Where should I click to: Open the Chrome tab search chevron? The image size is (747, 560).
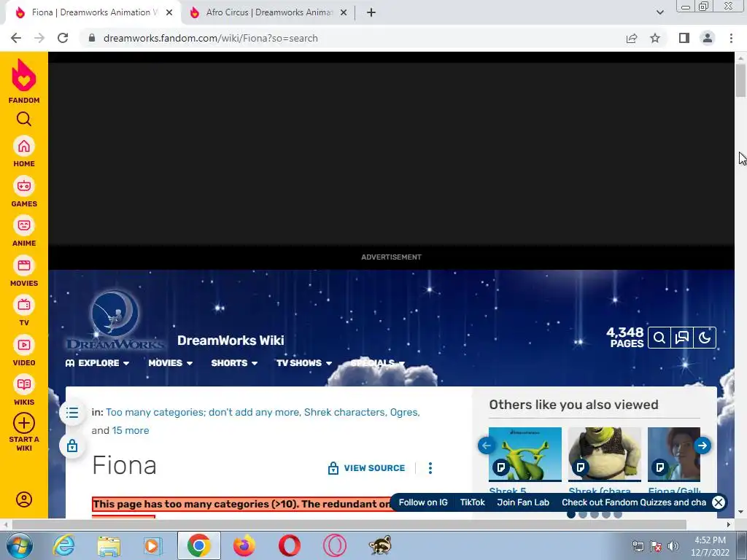[x=659, y=12]
